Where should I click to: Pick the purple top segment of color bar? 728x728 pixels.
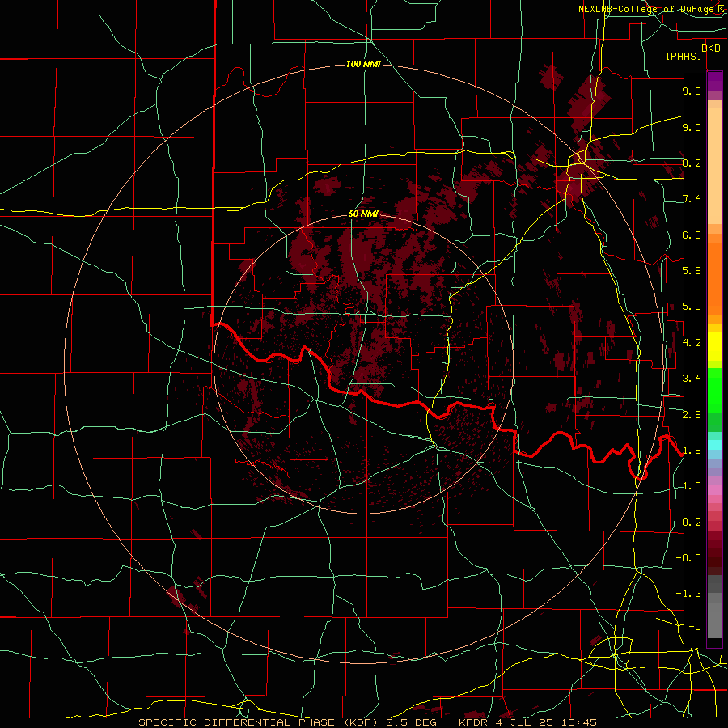point(714,81)
